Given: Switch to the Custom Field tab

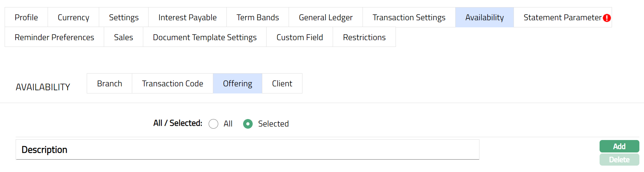Looking at the screenshot, I should pos(300,37).
